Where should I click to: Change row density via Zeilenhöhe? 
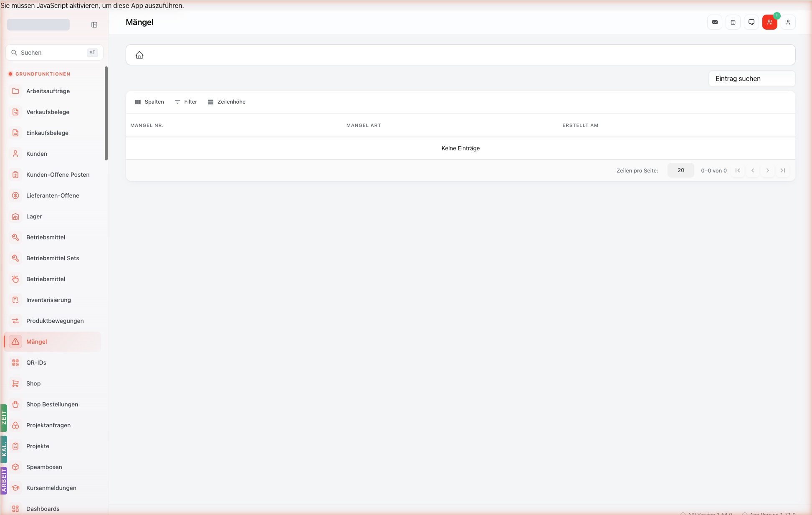tap(227, 102)
